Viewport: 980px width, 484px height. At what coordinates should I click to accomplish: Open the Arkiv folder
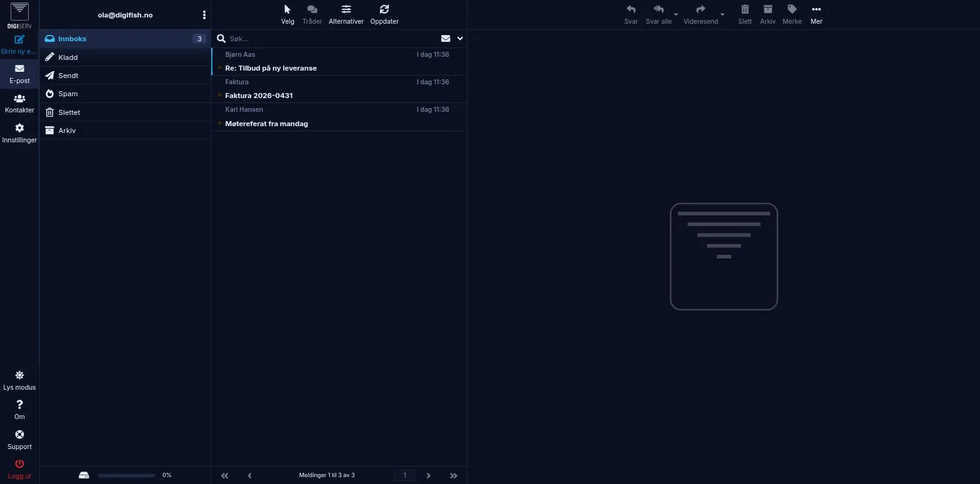[x=125, y=131]
